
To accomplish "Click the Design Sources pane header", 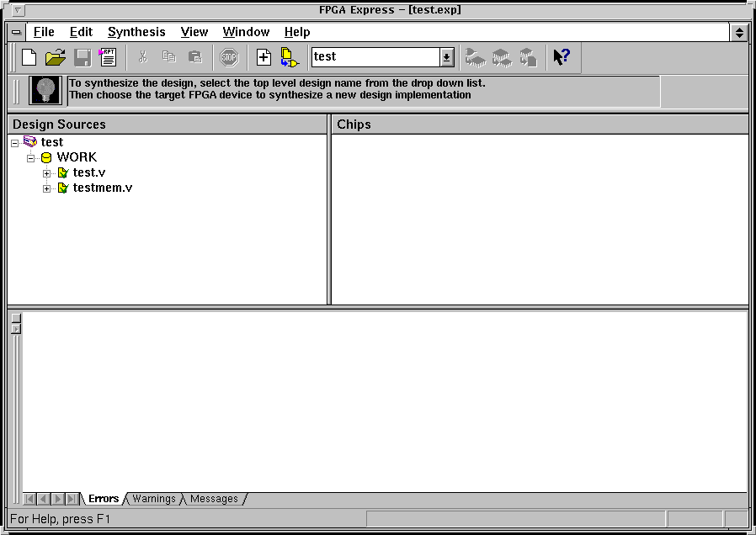I will (x=167, y=124).
